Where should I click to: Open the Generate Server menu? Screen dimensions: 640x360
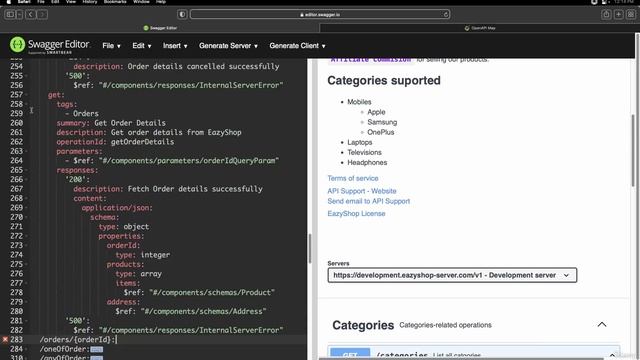coord(228,46)
